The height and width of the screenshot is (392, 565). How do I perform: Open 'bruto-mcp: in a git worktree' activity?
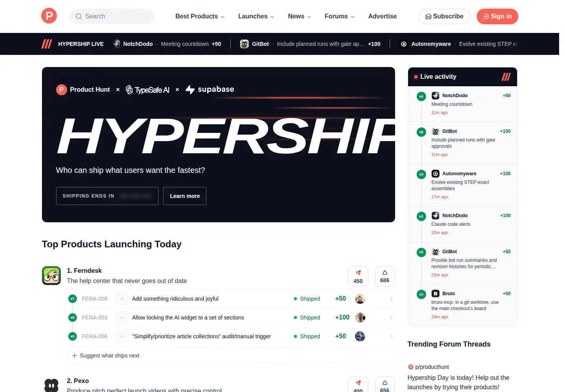click(x=463, y=305)
